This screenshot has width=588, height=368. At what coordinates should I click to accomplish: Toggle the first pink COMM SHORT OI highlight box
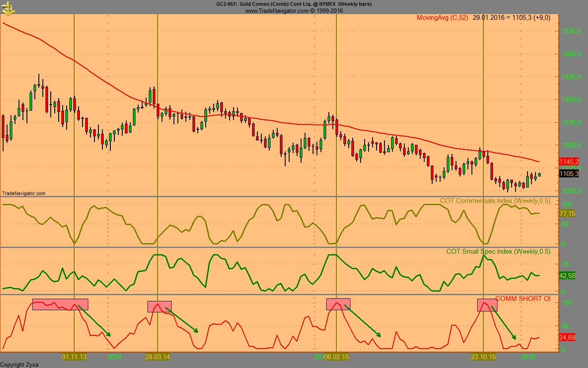point(60,304)
